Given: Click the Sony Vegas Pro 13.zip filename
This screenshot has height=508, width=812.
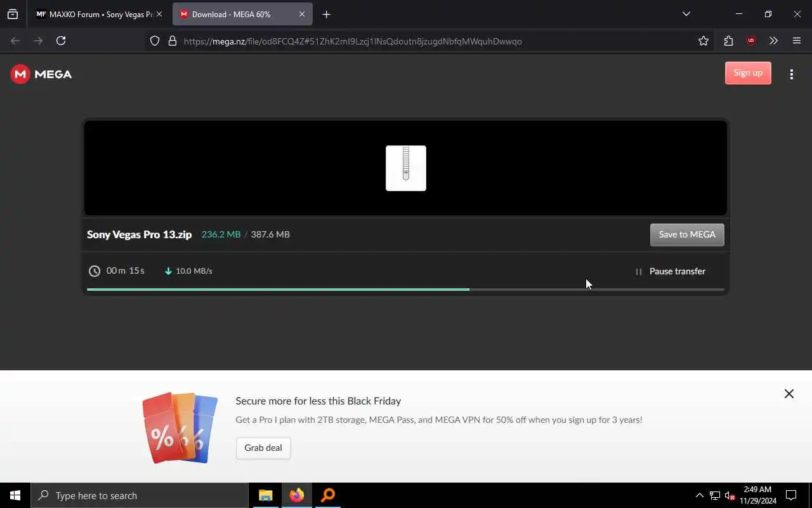Looking at the screenshot, I should coord(139,234).
